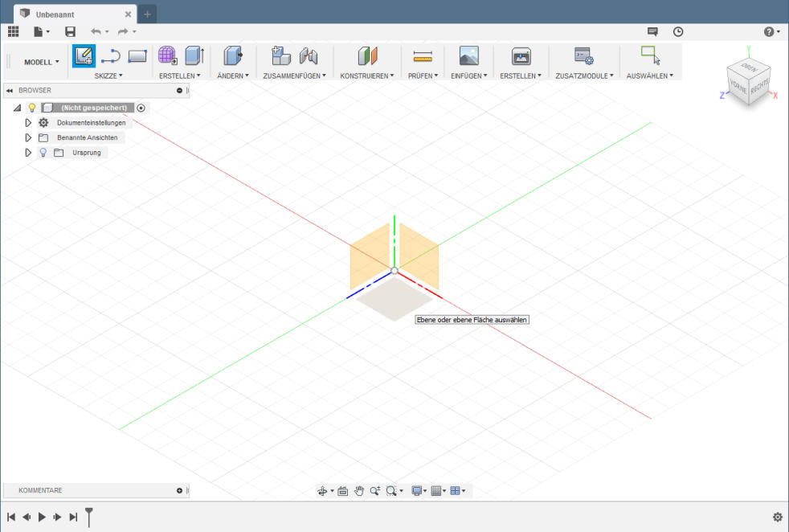Redo the last undone action
The height and width of the screenshot is (532, 789).
point(123,31)
